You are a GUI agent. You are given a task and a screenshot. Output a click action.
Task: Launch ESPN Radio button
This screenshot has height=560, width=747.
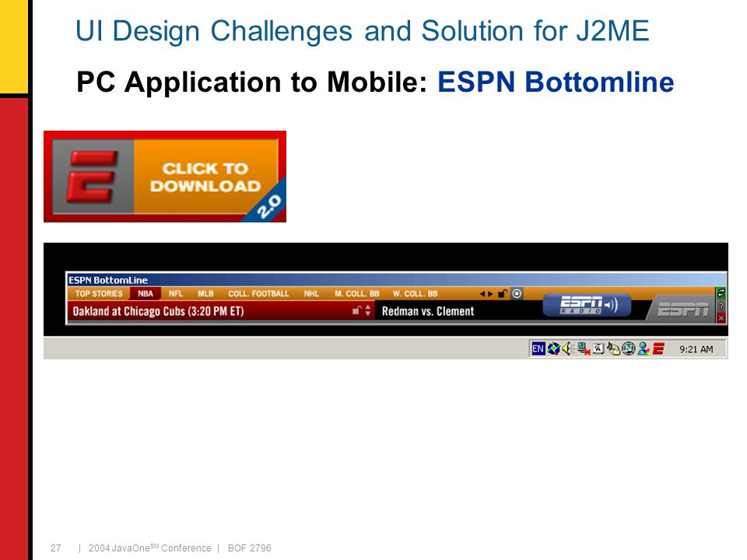(x=587, y=305)
